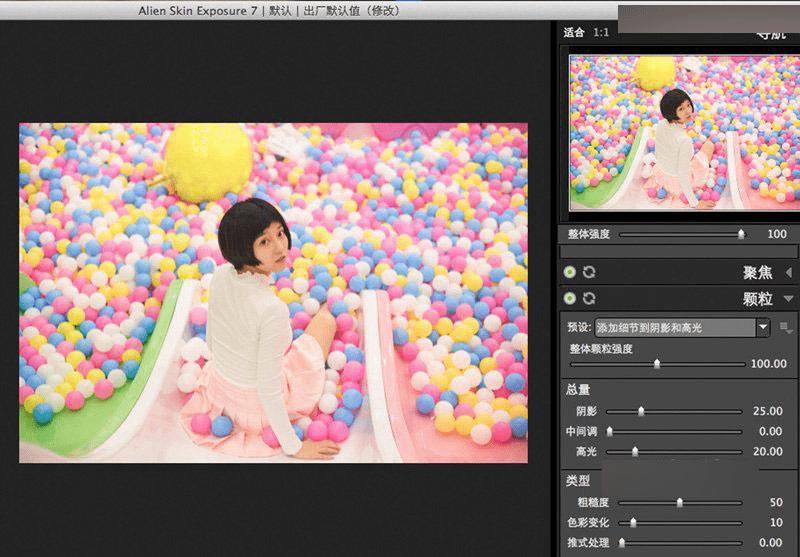800x557 pixels.
Task: Click the 色彩变化 slider handle
Action: 633,522
